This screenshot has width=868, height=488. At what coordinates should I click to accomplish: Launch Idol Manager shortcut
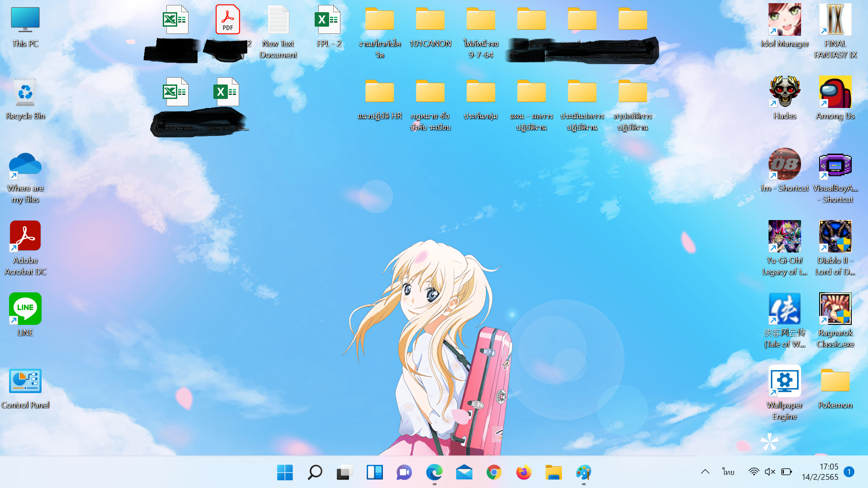tap(784, 26)
